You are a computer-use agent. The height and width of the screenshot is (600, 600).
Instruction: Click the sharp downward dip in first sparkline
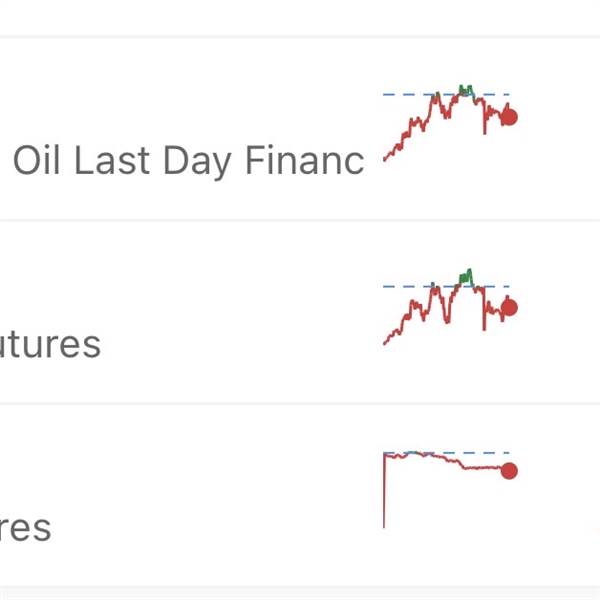(485, 128)
